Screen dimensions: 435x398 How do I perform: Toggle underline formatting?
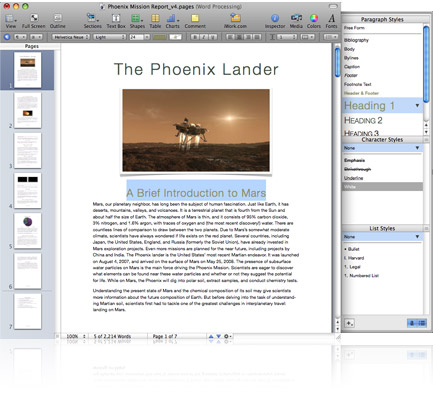(213, 37)
